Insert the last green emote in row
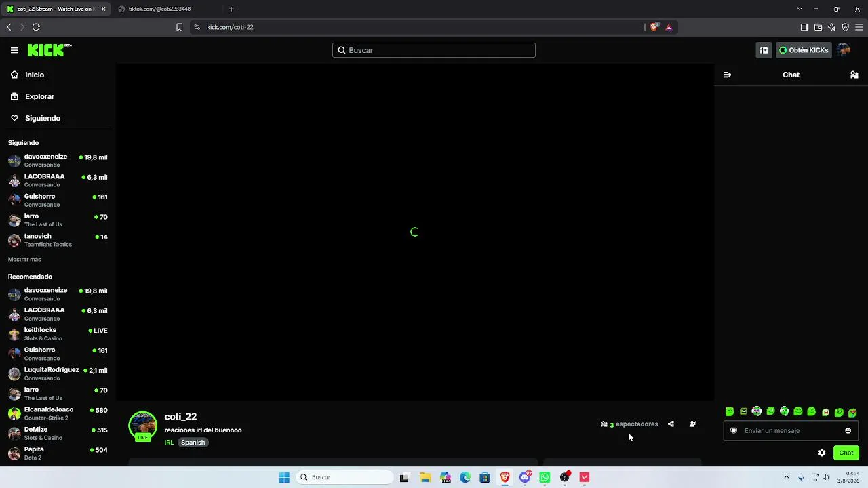Viewport: 868px width, 488px height. tap(852, 412)
